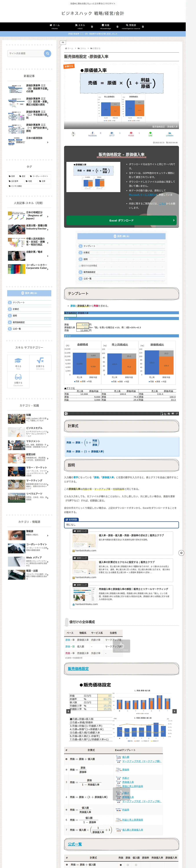Screen dimensions: 196x868
Task: Share the article on Facebook
Action: 92,134
